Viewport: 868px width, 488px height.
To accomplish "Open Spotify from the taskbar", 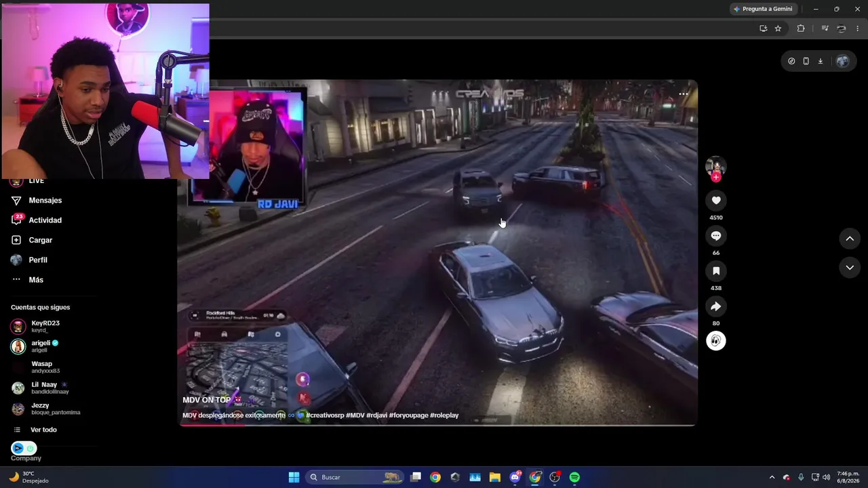I will (x=574, y=477).
